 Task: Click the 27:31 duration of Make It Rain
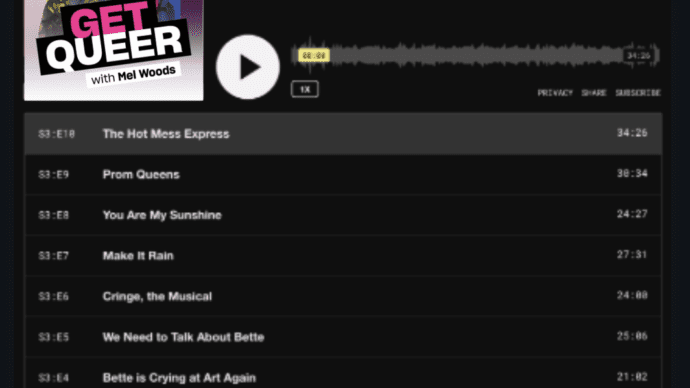click(632, 255)
